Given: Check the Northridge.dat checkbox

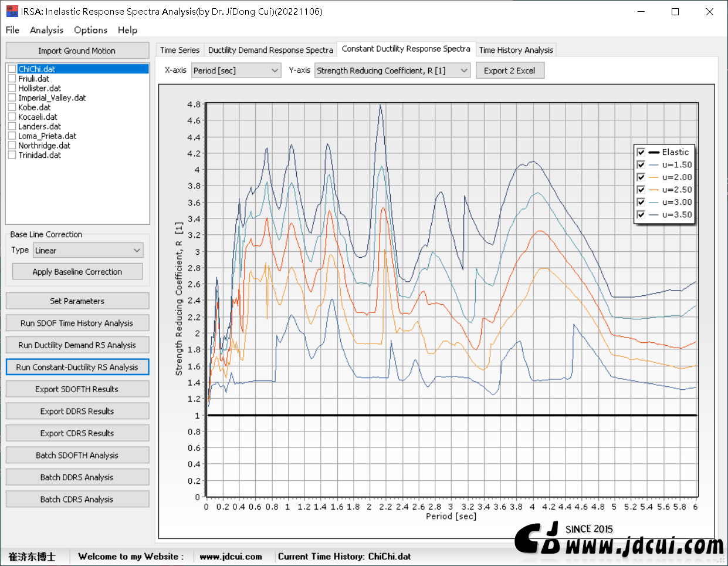Looking at the screenshot, I should pyautogui.click(x=12, y=146).
